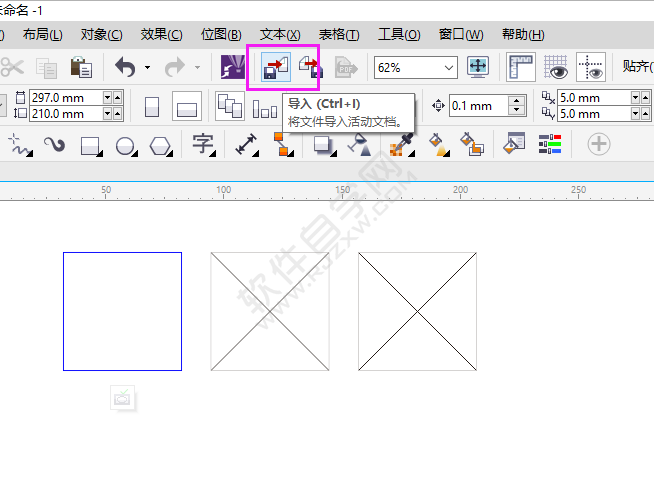Screen dimensions: 654x482
Task: Open the redo history dropdown arrow
Action: 197,67
